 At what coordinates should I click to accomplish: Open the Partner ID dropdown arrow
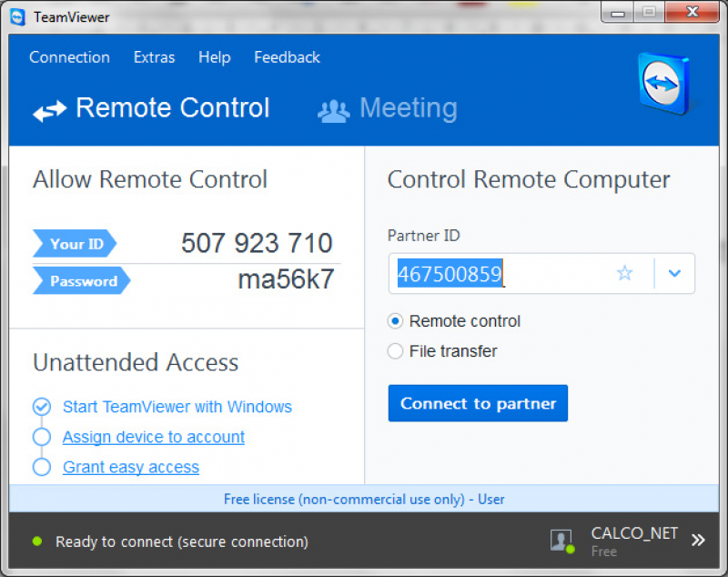[x=674, y=273]
